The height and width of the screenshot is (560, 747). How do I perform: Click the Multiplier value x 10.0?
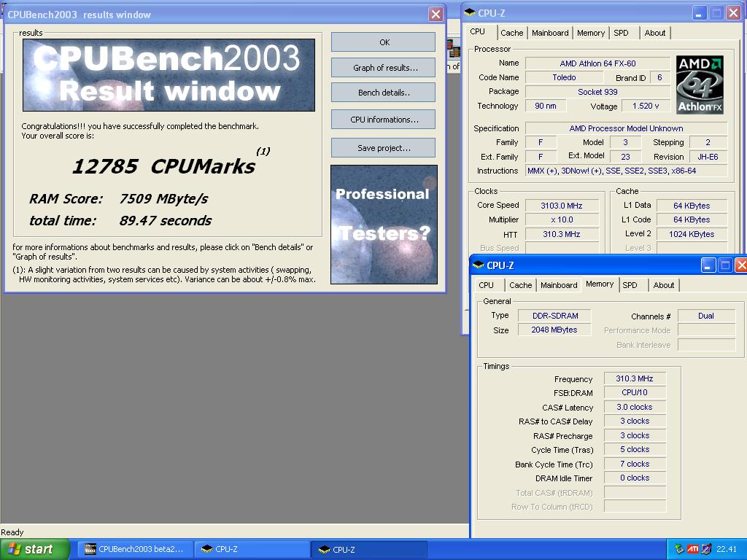coord(561,219)
